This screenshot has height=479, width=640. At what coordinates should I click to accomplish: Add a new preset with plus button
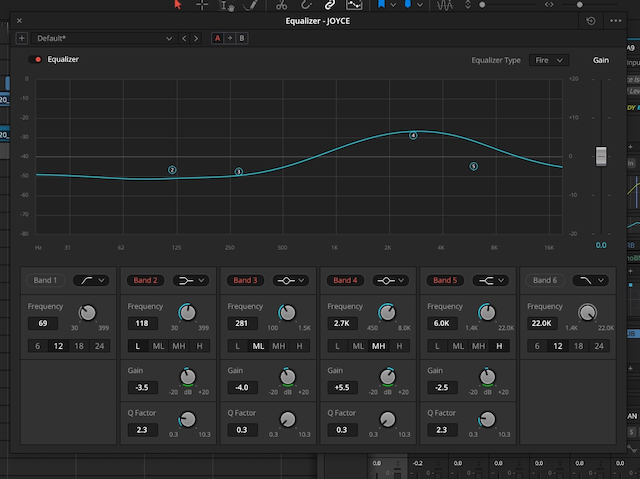coord(22,38)
